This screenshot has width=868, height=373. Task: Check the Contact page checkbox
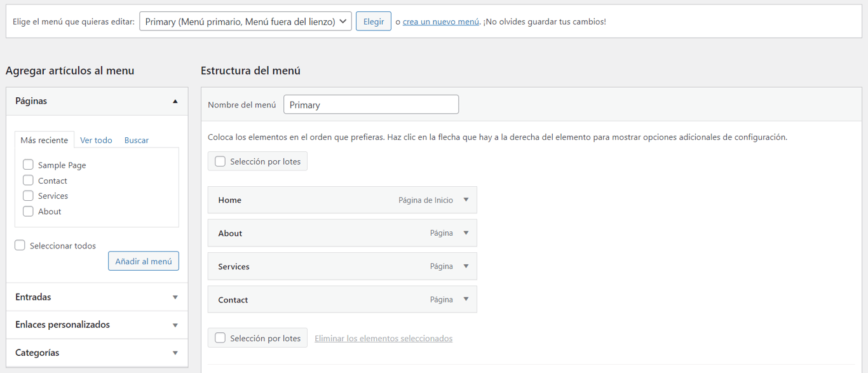(x=28, y=180)
